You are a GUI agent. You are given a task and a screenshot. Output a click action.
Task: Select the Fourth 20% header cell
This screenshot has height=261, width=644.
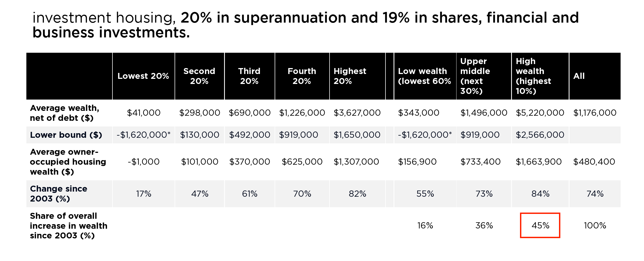(x=302, y=76)
